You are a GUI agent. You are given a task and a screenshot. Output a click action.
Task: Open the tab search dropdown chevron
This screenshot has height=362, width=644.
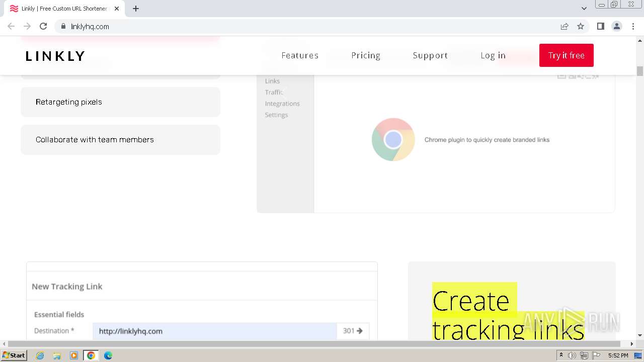pos(584,9)
